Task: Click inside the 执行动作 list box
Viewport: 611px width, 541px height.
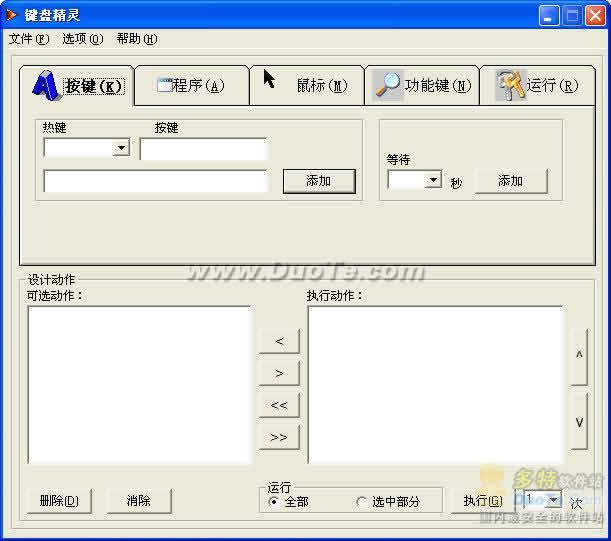Action: click(436, 385)
